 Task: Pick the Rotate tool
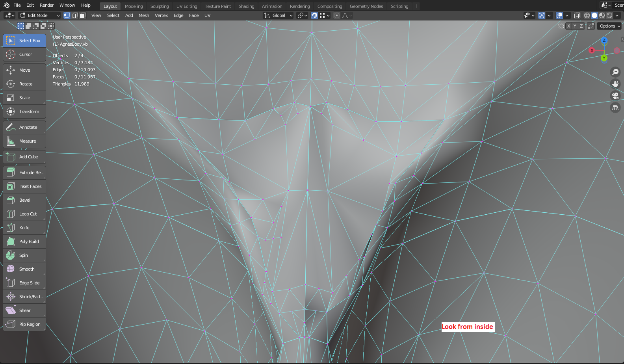24,84
